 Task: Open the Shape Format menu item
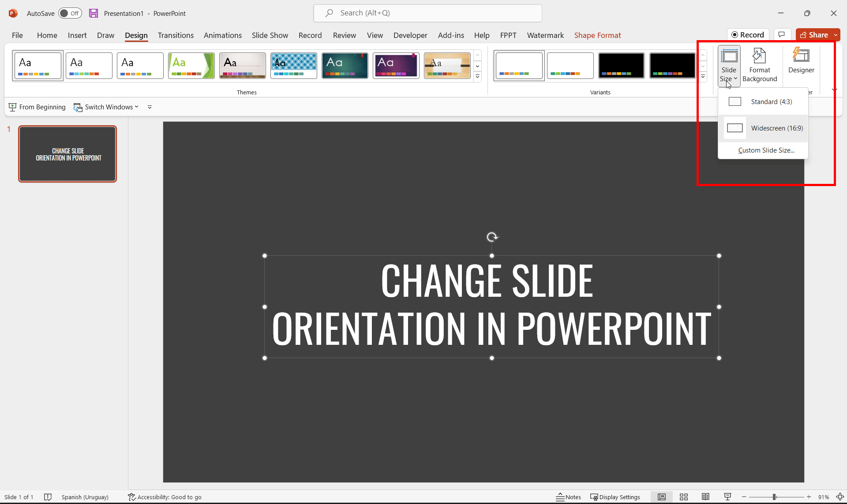point(598,35)
